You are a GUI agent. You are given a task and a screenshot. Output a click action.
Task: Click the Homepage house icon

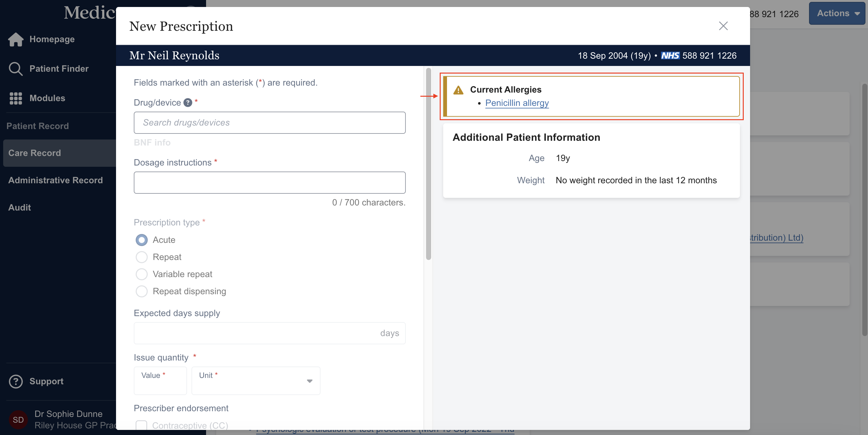click(x=16, y=39)
